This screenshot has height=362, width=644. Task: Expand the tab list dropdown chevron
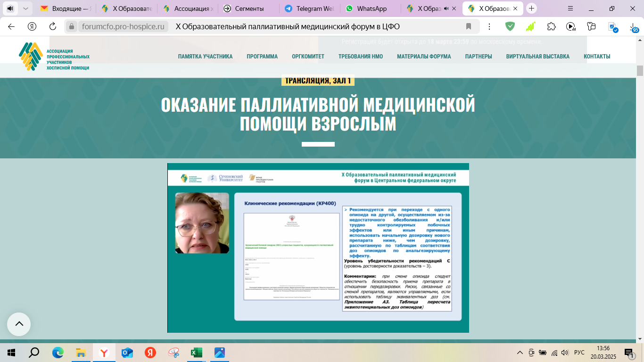tap(25, 8)
